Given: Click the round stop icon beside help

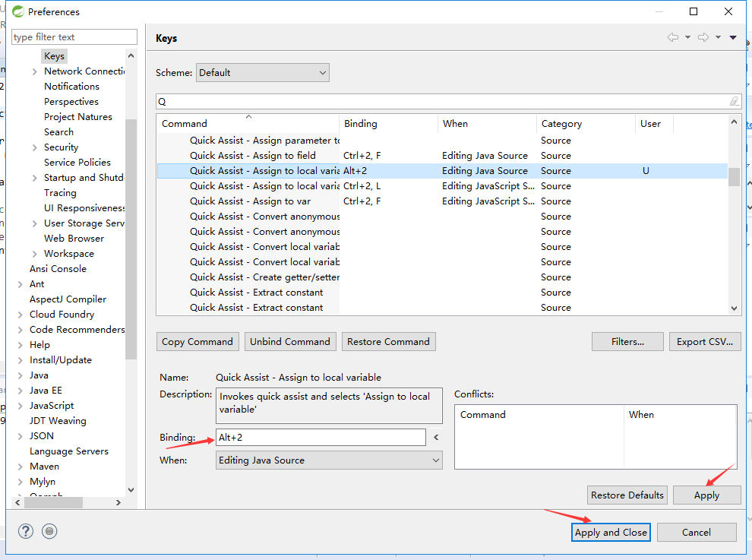Looking at the screenshot, I should tap(49, 530).
